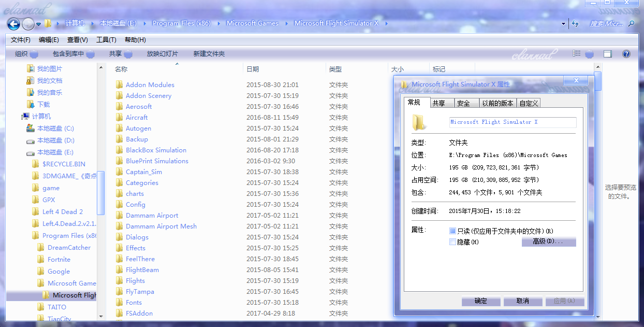Click the 确定 button
644x327 pixels.
pyautogui.click(x=481, y=301)
